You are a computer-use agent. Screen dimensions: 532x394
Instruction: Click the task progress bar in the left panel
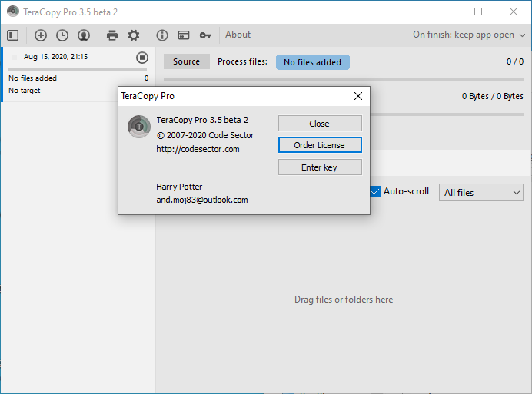78,69
